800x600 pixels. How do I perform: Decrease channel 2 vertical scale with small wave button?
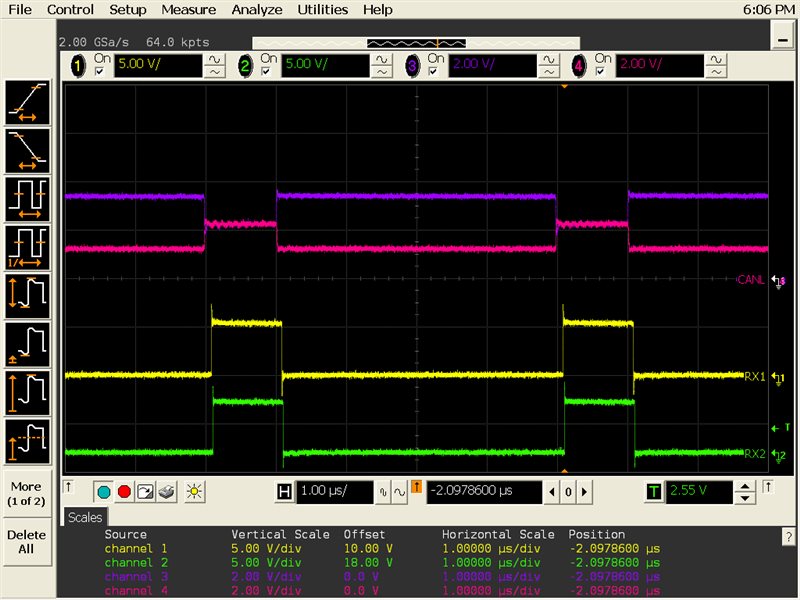[382, 72]
